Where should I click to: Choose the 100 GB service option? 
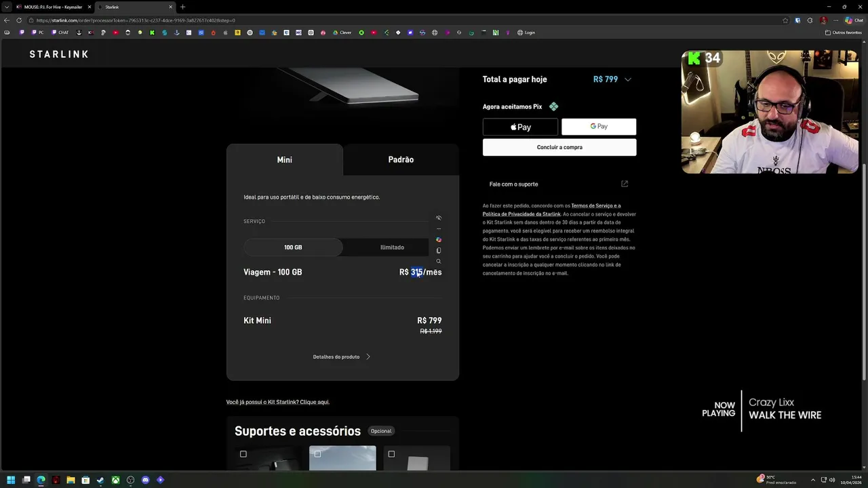(x=293, y=247)
